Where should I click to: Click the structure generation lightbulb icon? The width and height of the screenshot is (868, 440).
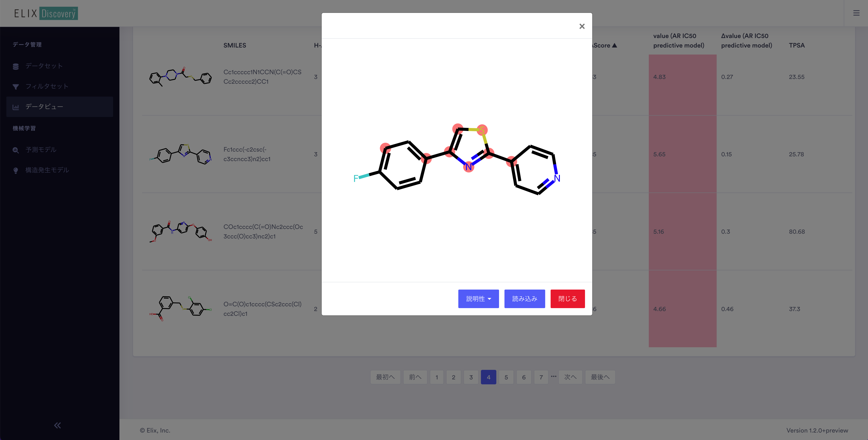[x=16, y=171]
